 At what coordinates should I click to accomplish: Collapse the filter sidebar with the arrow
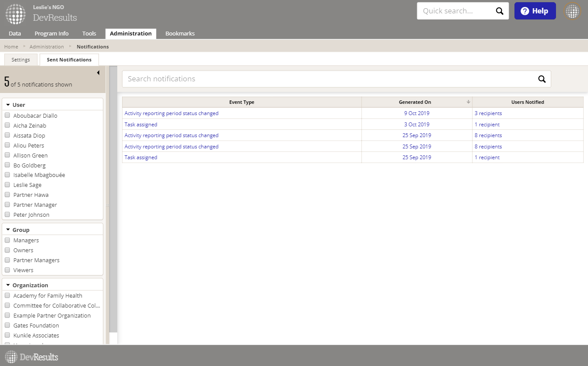pyautogui.click(x=98, y=73)
